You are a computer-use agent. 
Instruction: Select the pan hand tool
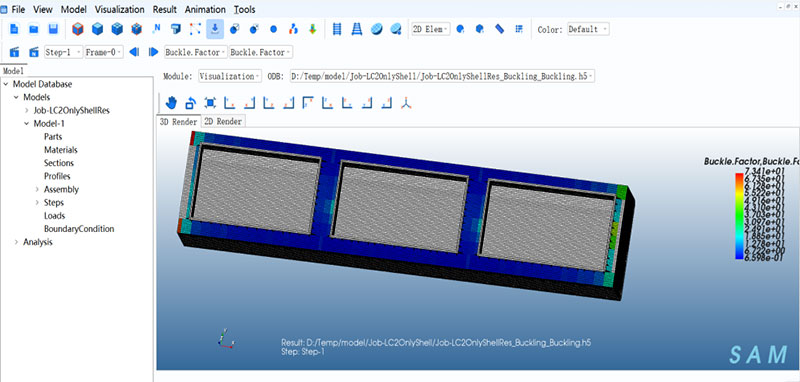click(171, 103)
